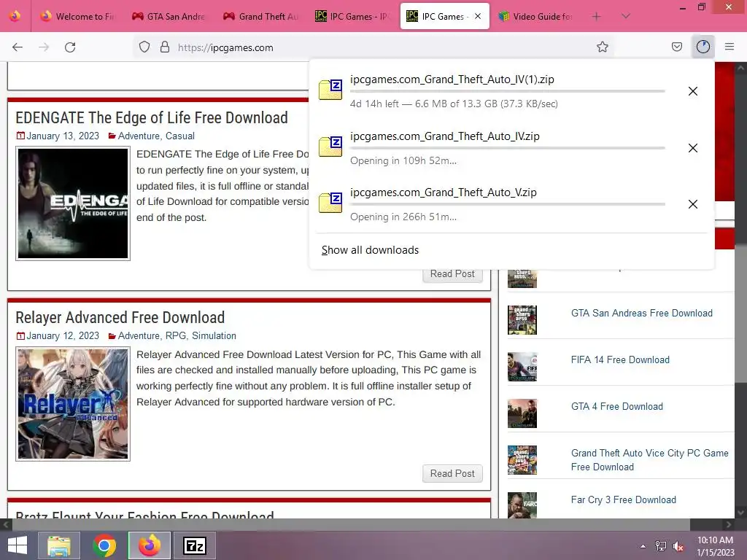747x560 pixels.
Task: Open FIFA 14 Free Download link
Action: [620, 359]
